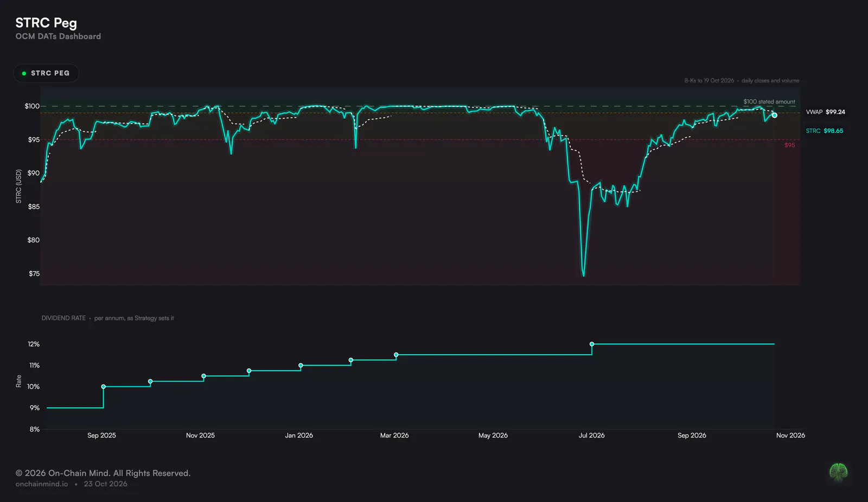This screenshot has width=868, height=502.
Task: Click the On-Chain Mind brain logo
Action: pyautogui.click(x=839, y=472)
